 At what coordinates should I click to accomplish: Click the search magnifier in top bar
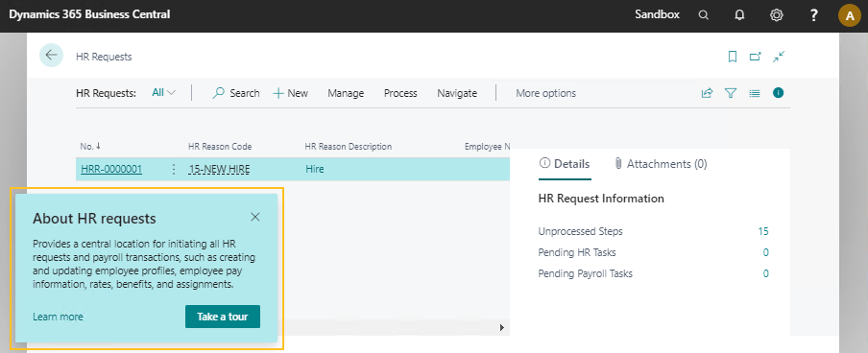[703, 15]
